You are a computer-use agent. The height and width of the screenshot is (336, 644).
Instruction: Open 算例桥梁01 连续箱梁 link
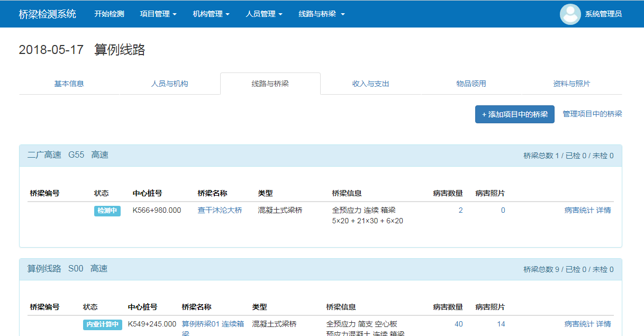[x=213, y=324]
